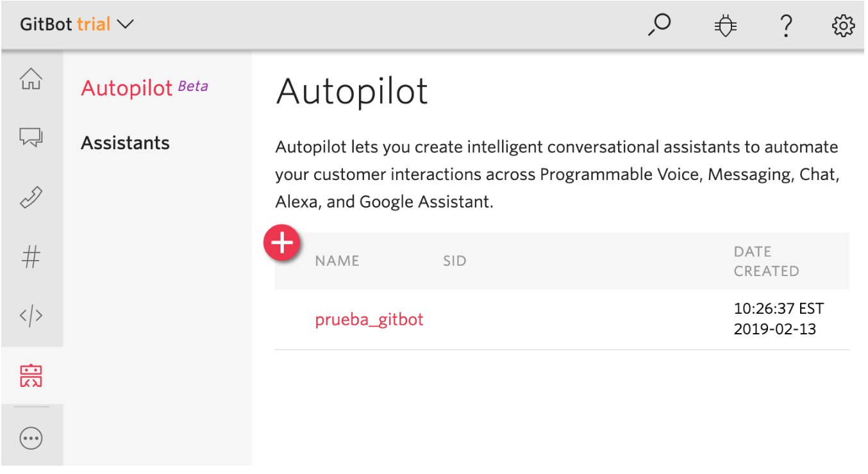The image size is (868, 474).
Task: Click the SID column header
Action: (x=455, y=261)
